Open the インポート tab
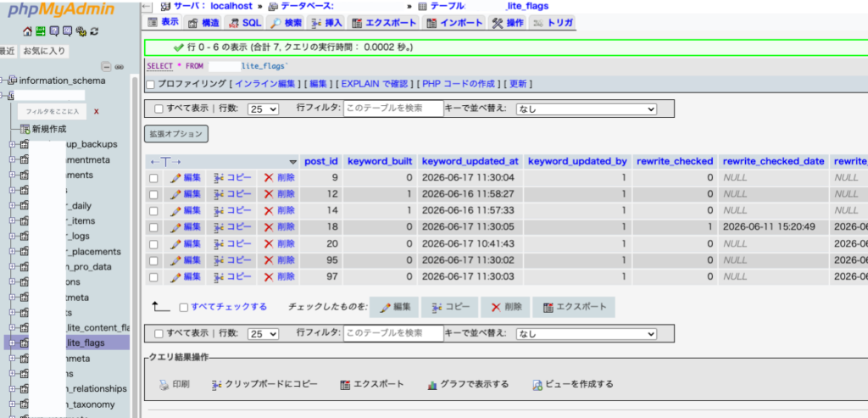This screenshot has height=418, width=868. 454,23
